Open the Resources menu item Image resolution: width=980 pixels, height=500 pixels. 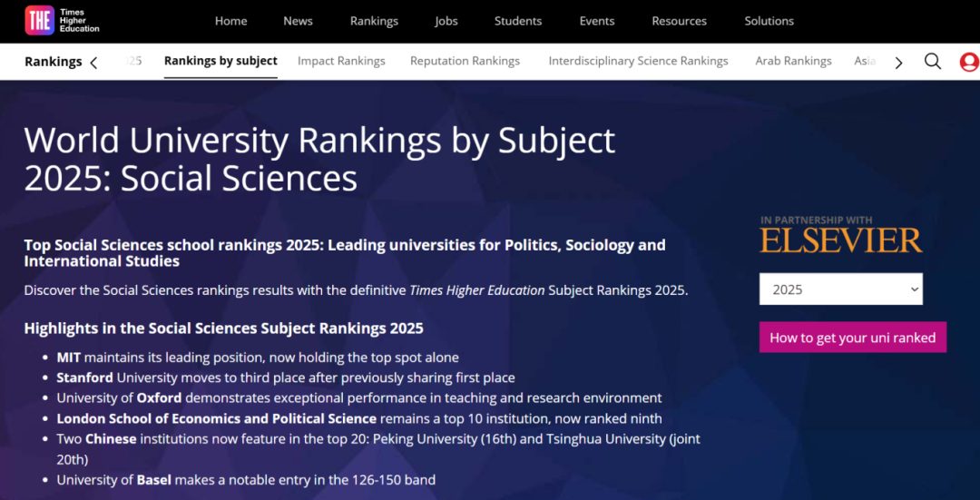point(680,21)
